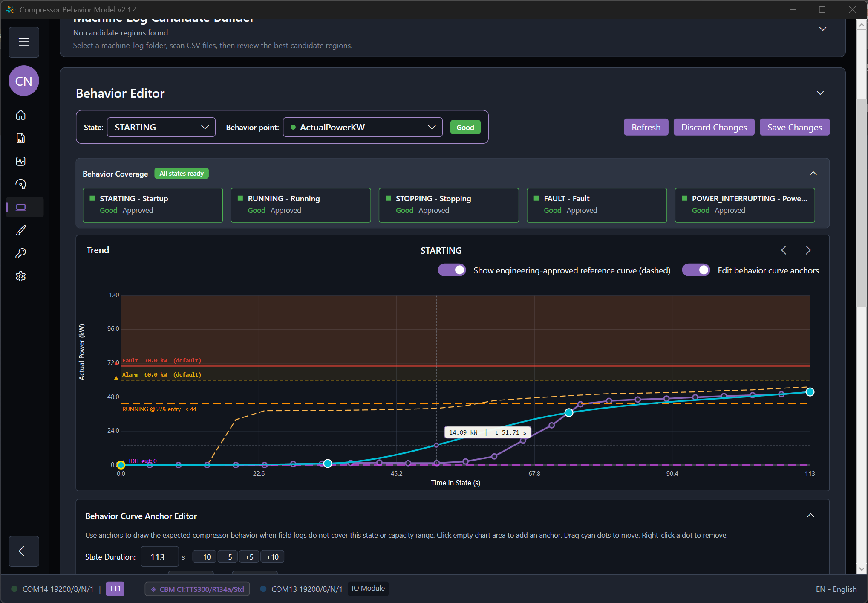Click the Fault 70.0 kW threshold label
The width and height of the screenshot is (868, 603).
[162, 361]
